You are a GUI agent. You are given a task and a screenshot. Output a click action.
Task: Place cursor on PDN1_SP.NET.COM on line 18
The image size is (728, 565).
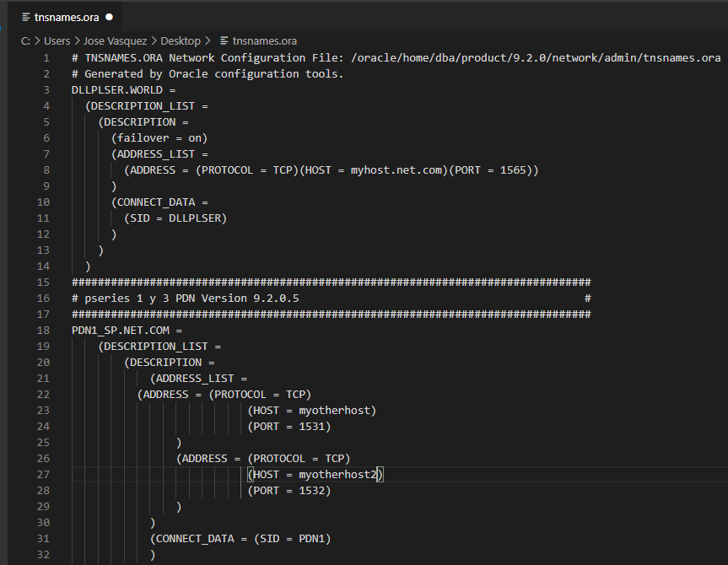pyautogui.click(x=122, y=330)
